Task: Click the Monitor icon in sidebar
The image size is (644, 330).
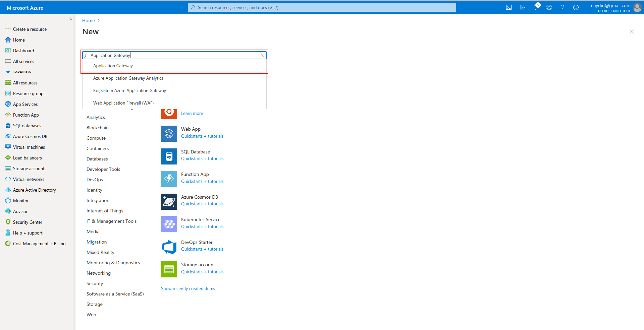Action: 8,201
